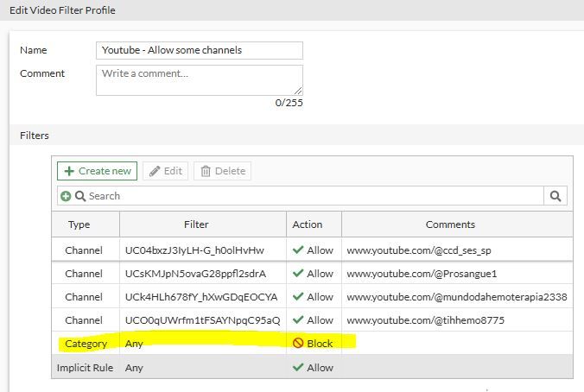Click Allow checkmark for @mundodahemoterapia2338 channel
The image size is (584, 392).
pos(298,297)
